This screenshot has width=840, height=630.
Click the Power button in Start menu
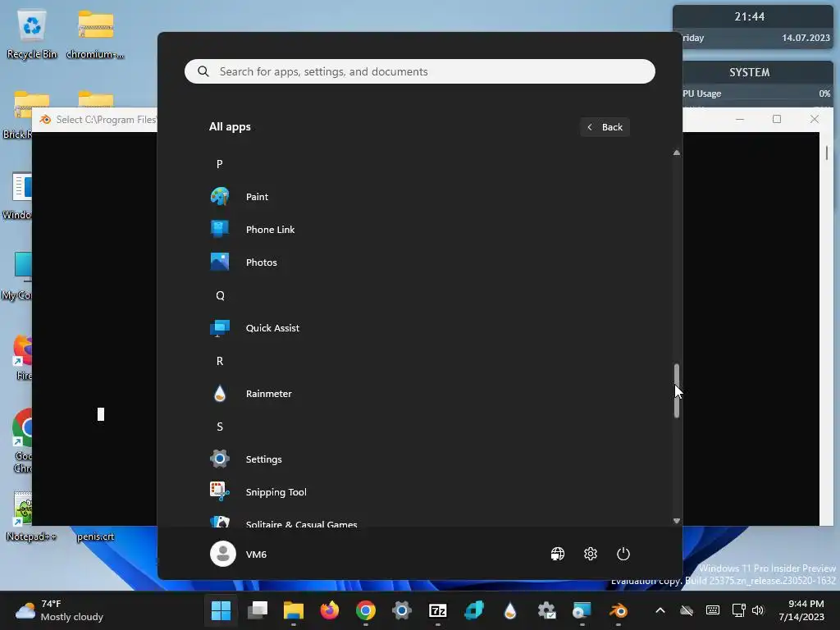click(x=623, y=554)
